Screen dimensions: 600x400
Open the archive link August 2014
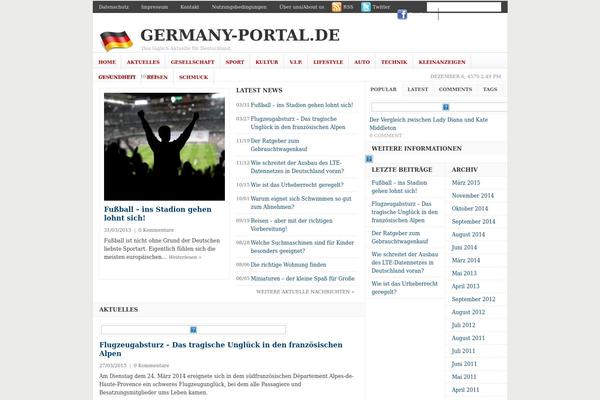pos(468,235)
